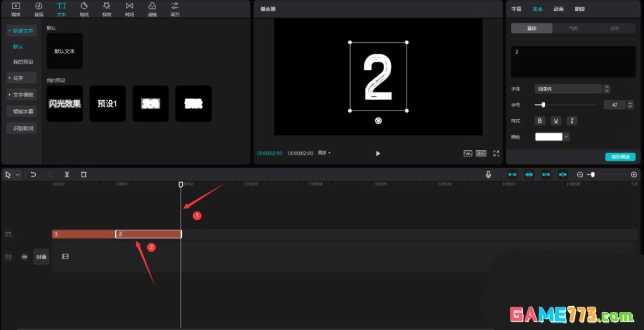Click the split clip tool in timeline toolbar
The image size is (644, 330).
click(x=67, y=174)
